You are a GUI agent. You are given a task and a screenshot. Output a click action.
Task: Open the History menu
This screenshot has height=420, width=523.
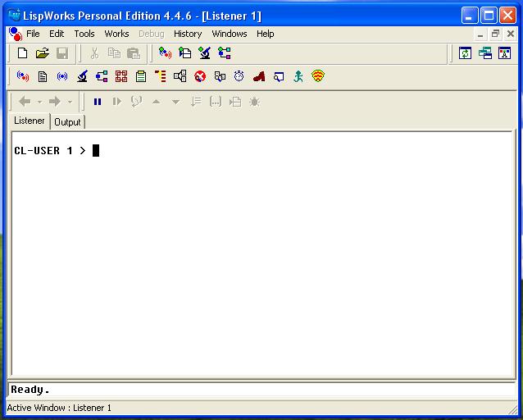188,34
